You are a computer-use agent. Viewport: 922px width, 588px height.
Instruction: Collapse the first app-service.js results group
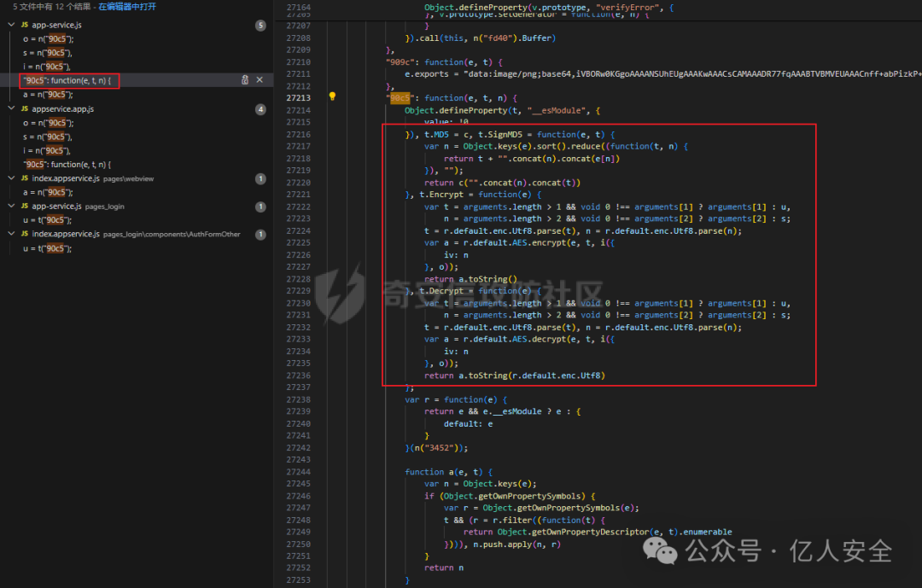(x=11, y=26)
